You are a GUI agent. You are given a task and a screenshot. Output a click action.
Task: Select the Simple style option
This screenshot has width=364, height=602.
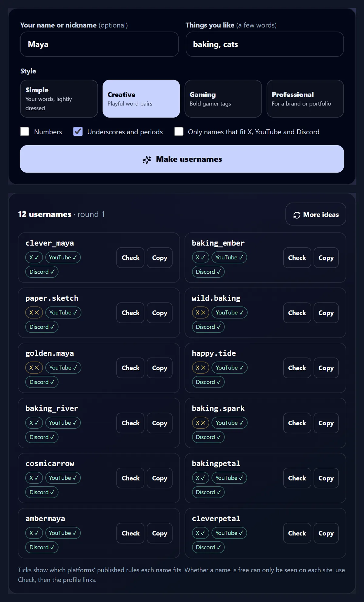[x=59, y=99]
